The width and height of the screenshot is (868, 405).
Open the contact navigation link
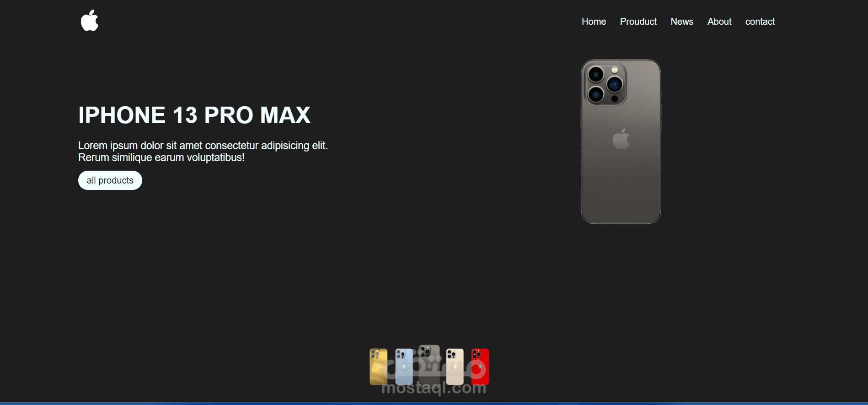(760, 22)
